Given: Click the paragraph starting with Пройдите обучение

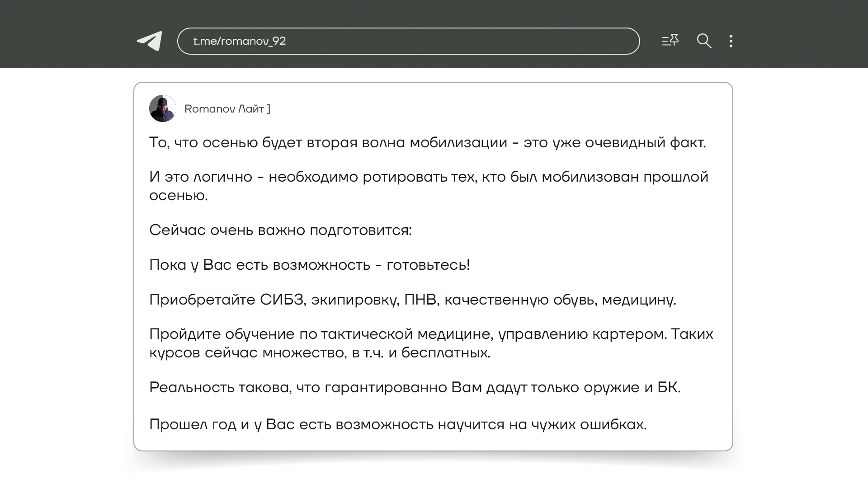Looking at the screenshot, I should click(x=431, y=334).
